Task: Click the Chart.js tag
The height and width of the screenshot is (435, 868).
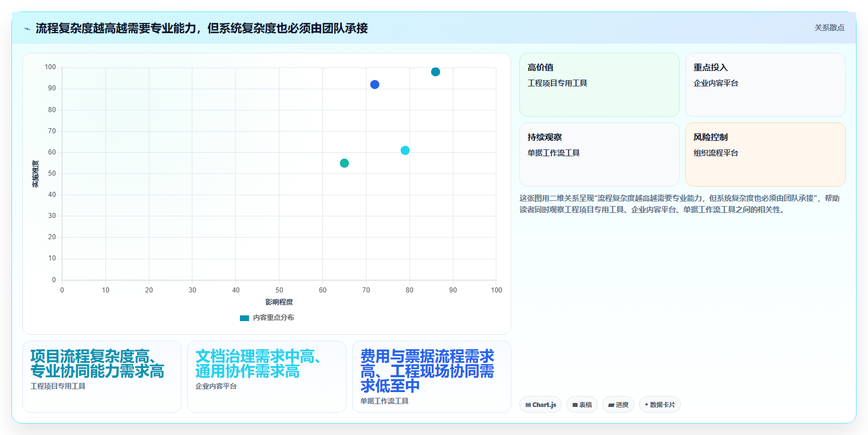Action: [x=540, y=405]
